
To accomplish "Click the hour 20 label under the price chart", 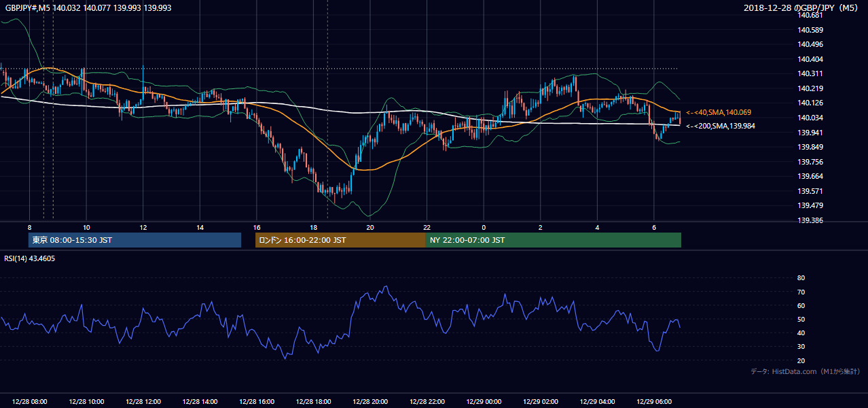I will point(370,227).
